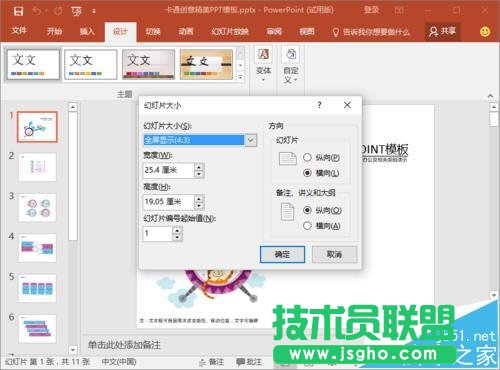This screenshot has width=500, height=370.
Task: Select slide 2 thumbnail in panel
Action: (x=37, y=167)
